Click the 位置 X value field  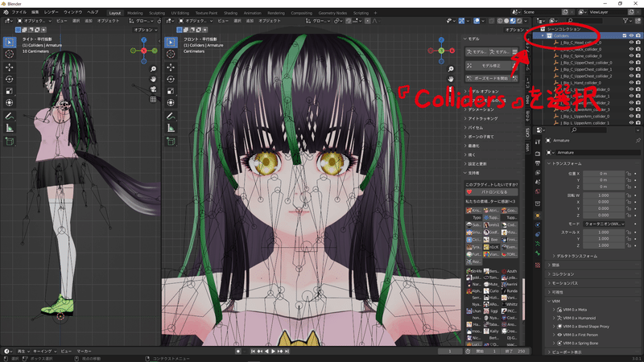pos(603,174)
